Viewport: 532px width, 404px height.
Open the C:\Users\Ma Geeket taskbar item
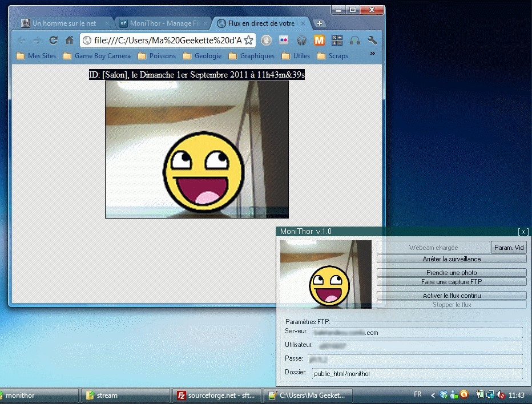(x=308, y=395)
